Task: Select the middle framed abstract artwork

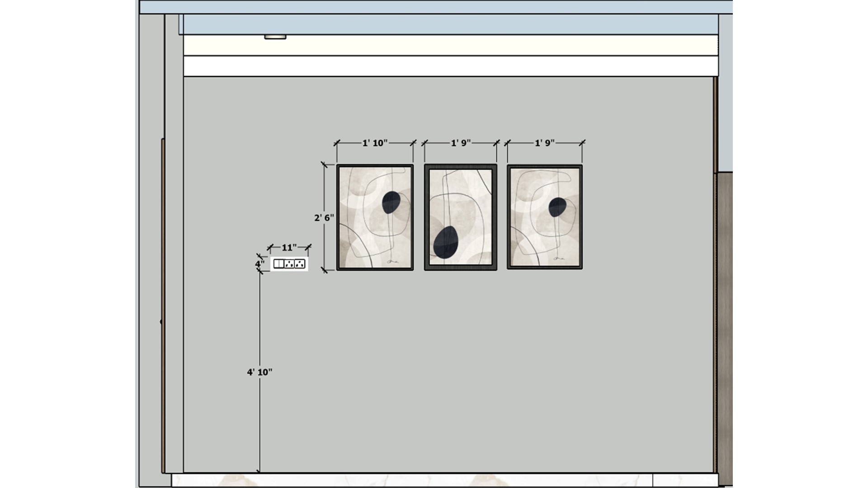Action: [x=460, y=217]
